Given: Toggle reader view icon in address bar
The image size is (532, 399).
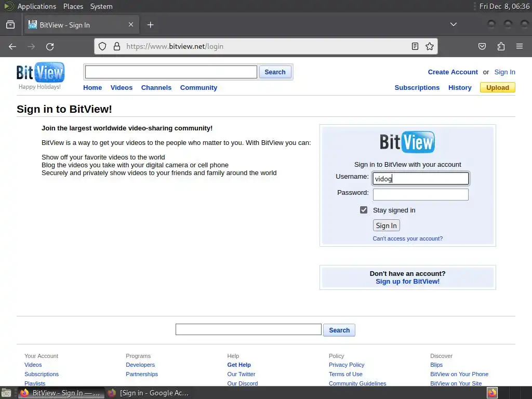Looking at the screenshot, I should click(x=415, y=46).
